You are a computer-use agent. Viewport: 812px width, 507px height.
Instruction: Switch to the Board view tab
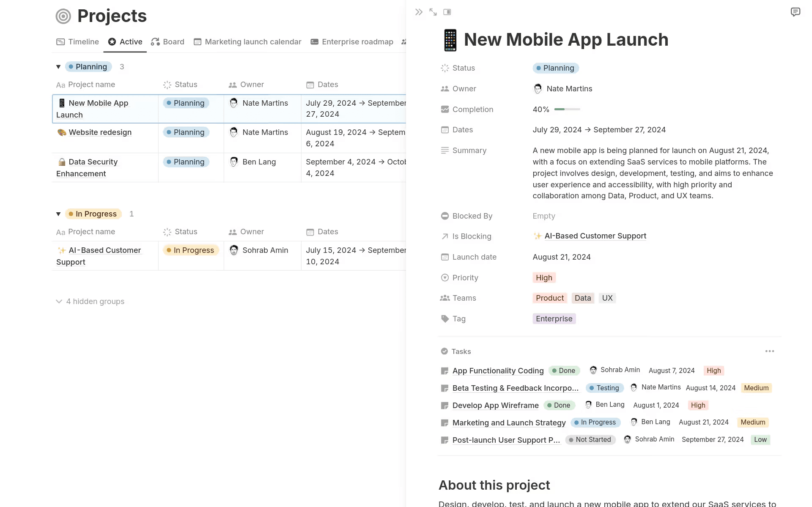point(168,41)
